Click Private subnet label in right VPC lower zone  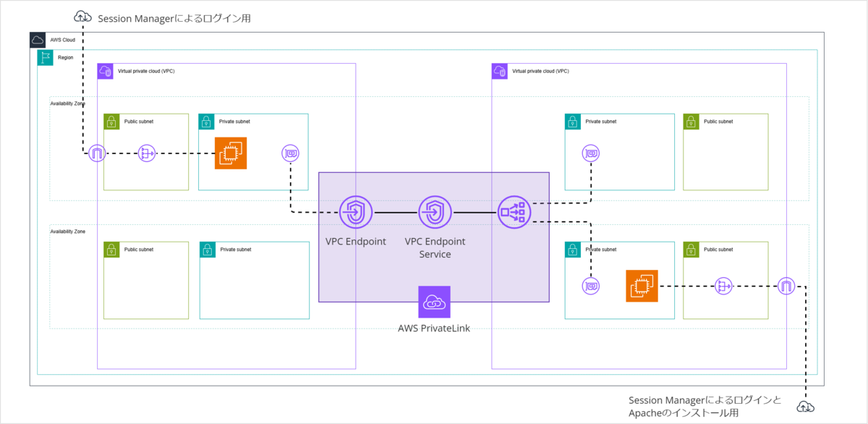coord(601,250)
